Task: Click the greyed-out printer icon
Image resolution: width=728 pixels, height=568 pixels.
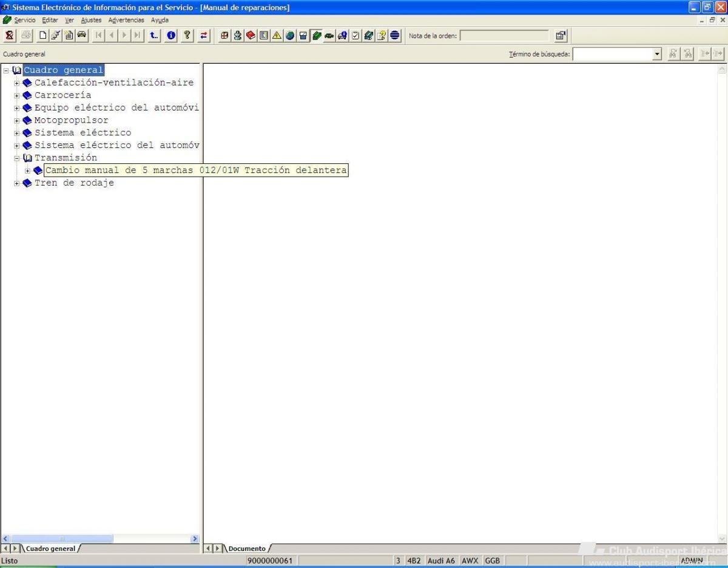Action: (26, 35)
